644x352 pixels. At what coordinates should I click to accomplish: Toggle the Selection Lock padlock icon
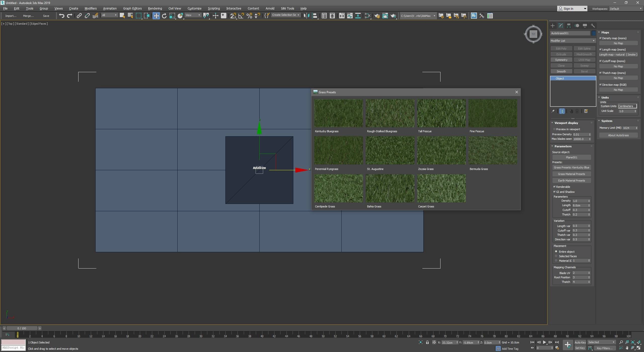(427, 342)
